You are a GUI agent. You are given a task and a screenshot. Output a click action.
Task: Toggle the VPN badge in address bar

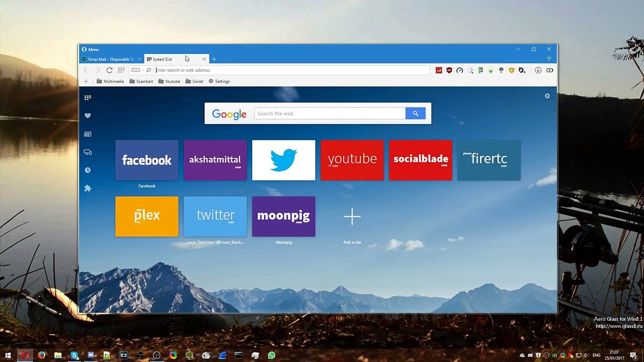point(135,70)
